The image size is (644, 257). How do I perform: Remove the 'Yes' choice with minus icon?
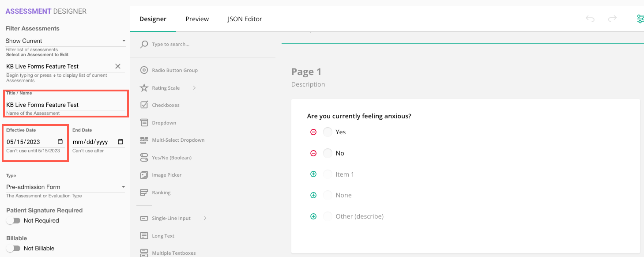[x=313, y=132]
